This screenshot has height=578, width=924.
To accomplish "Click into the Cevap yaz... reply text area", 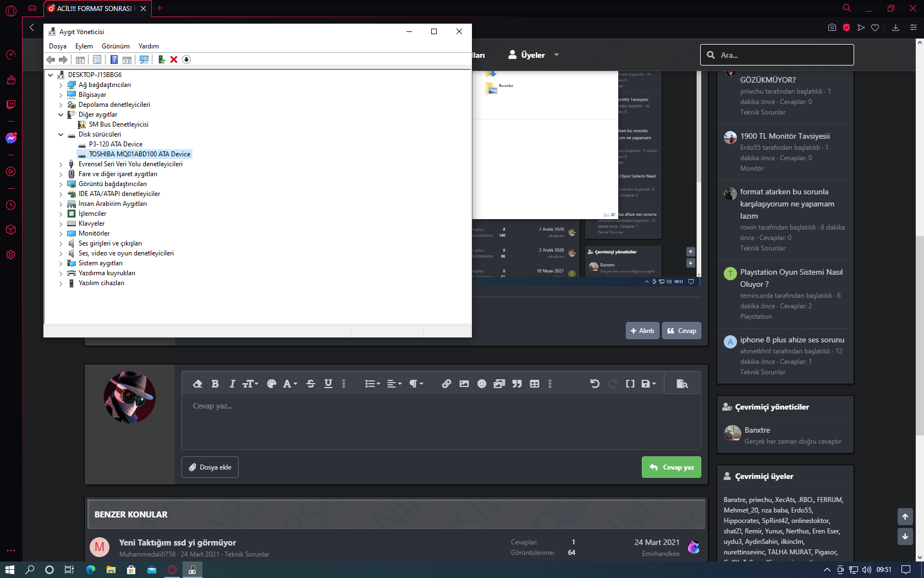I will [441, 422].
